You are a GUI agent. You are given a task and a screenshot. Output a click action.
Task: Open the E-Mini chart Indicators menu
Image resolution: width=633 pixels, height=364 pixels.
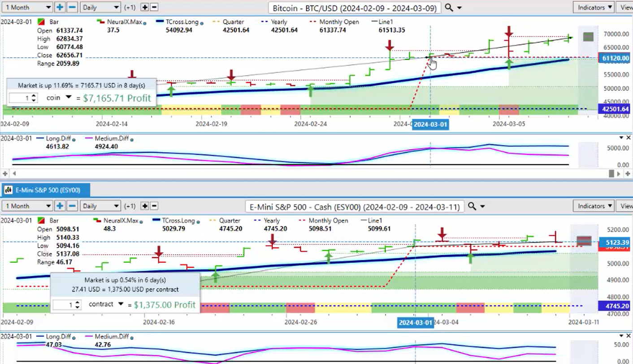click(x=594, y=206)
